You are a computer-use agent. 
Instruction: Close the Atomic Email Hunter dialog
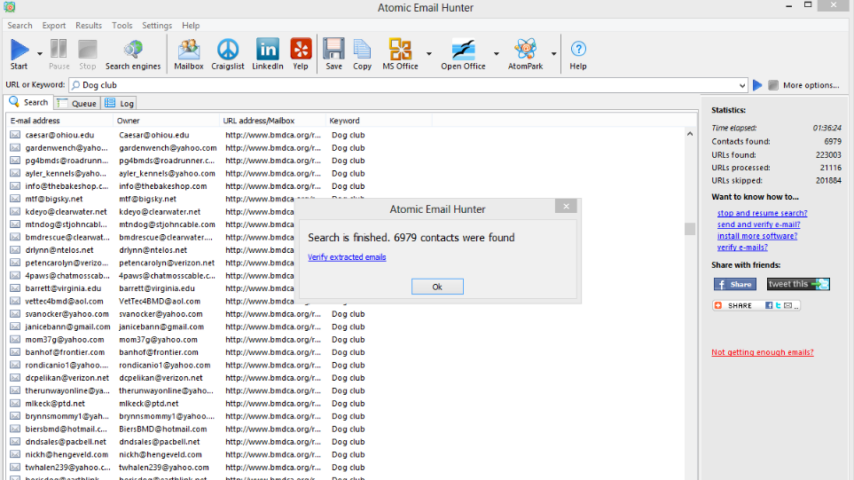pyautogui.click(x=566, y=206)
